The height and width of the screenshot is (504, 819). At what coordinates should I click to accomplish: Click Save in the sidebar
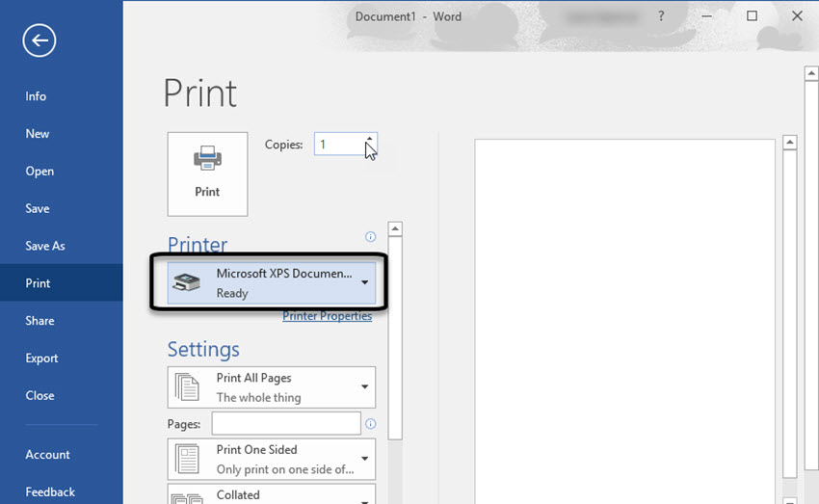click(37, 208)
